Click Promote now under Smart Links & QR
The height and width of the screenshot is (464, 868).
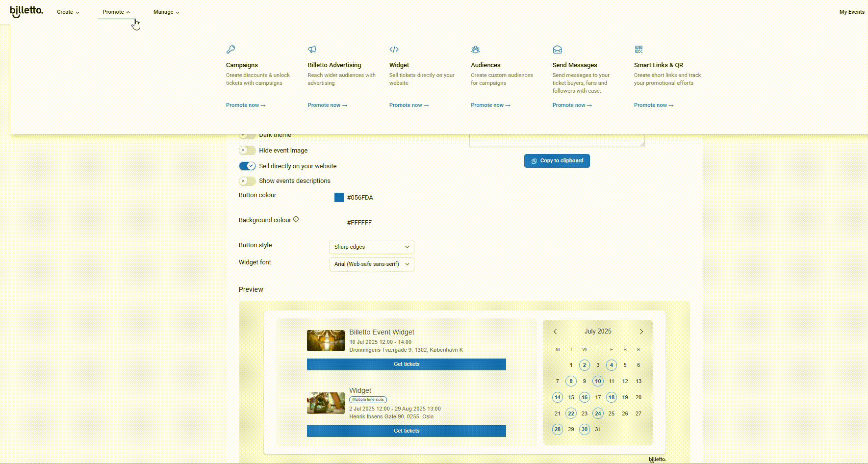[x=654, y=105]
